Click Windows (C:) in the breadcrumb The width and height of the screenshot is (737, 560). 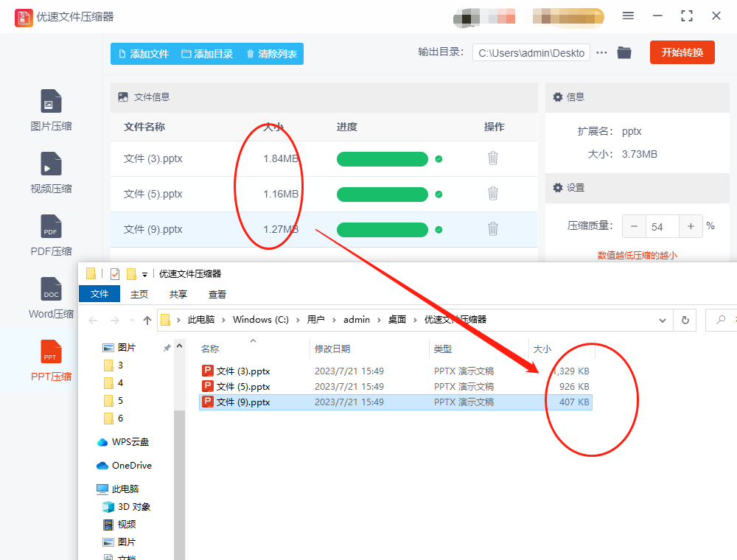260,320
